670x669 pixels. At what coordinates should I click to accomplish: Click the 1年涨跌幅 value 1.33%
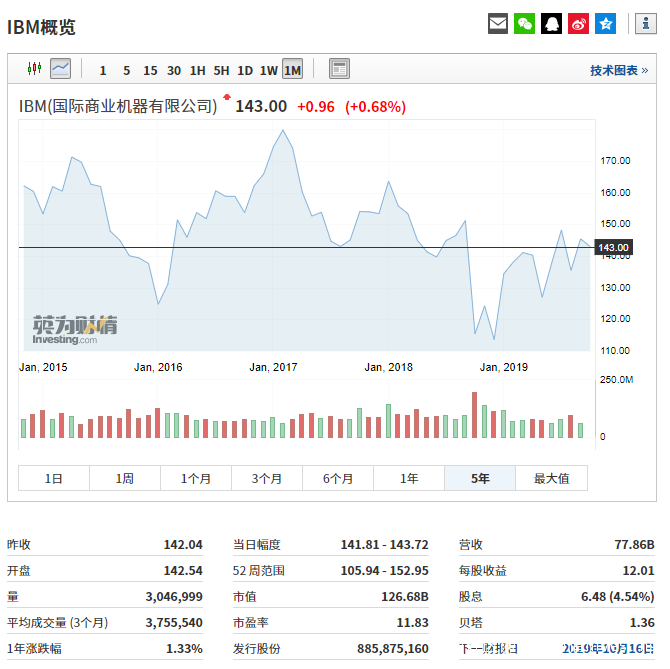[x=184, y=648]
